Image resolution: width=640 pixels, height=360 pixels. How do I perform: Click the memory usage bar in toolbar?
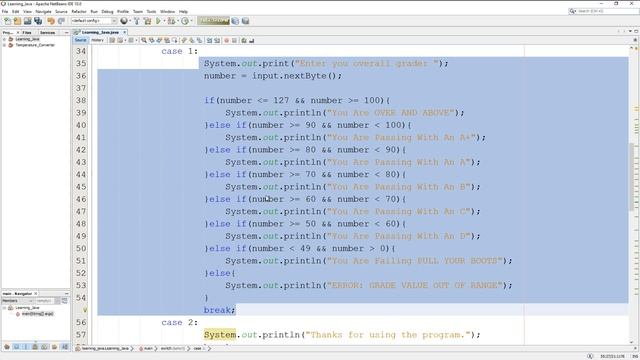tap(213, 21)
